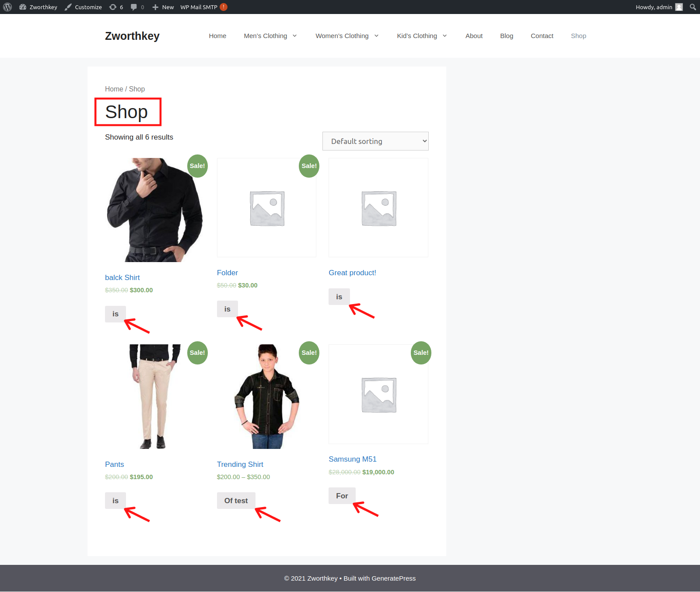The height and width of the screenshot is (592, 700).
Task: Open the Great product! title link
Action: click(x=352, y=273)
